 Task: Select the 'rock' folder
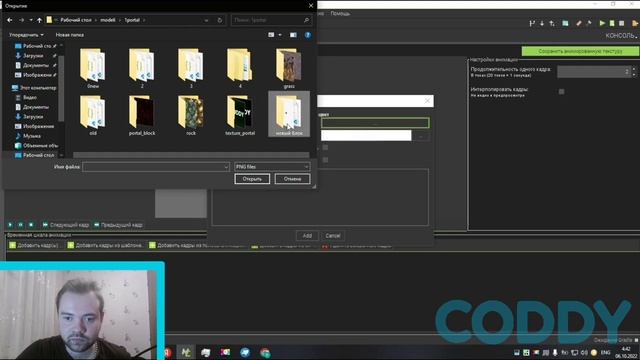191,115
